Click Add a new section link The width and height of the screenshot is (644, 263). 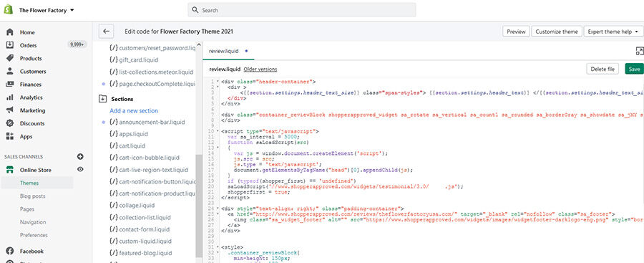[134, 110]
